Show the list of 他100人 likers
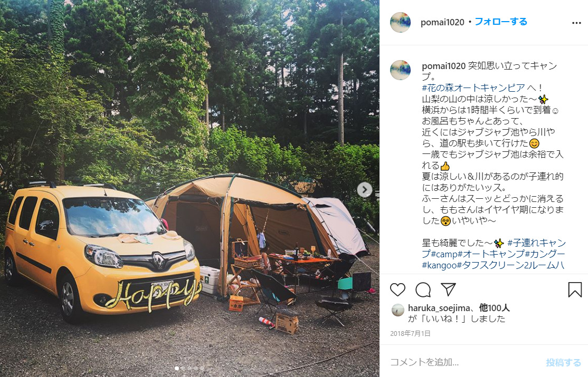This screenshot has width=588, height=377. click(x=494, y=308)
